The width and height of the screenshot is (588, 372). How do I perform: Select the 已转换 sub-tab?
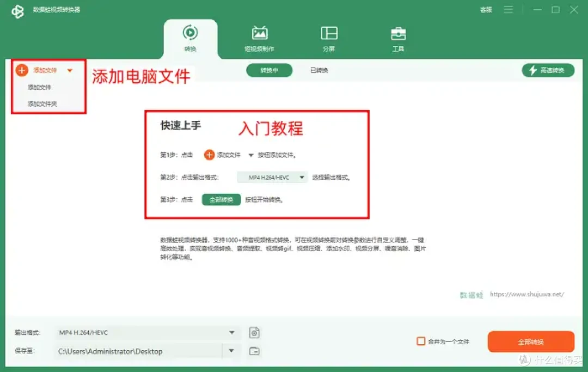319,70
